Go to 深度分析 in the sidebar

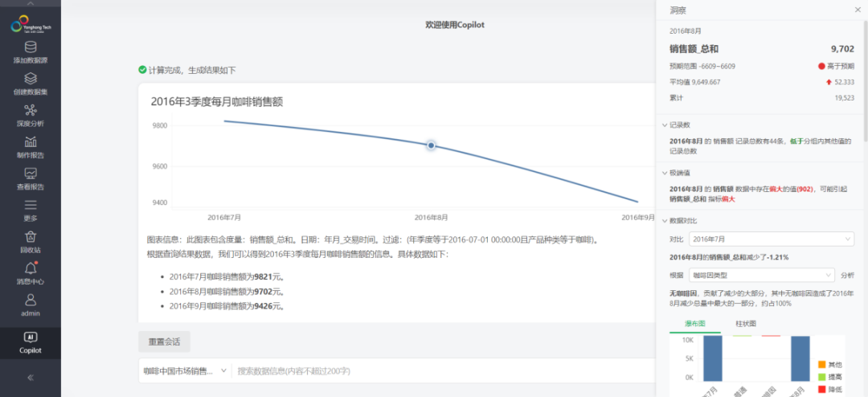31,115
